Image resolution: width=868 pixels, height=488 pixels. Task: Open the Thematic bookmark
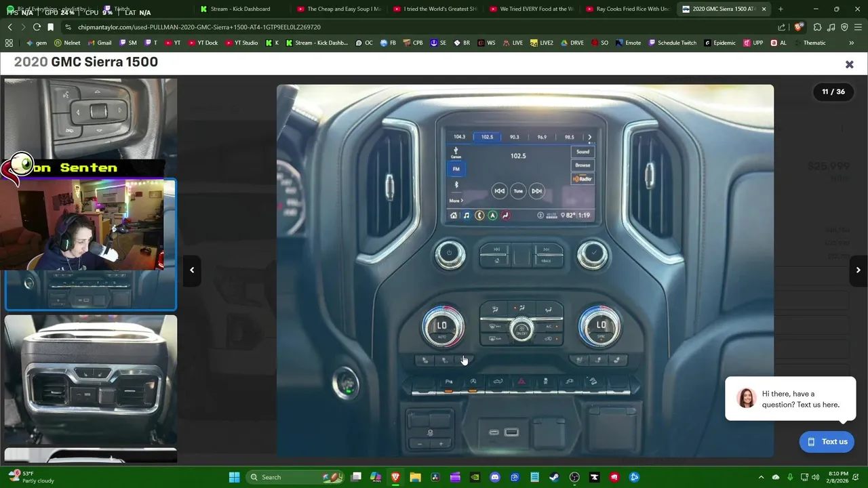click(x=810, y=43)
